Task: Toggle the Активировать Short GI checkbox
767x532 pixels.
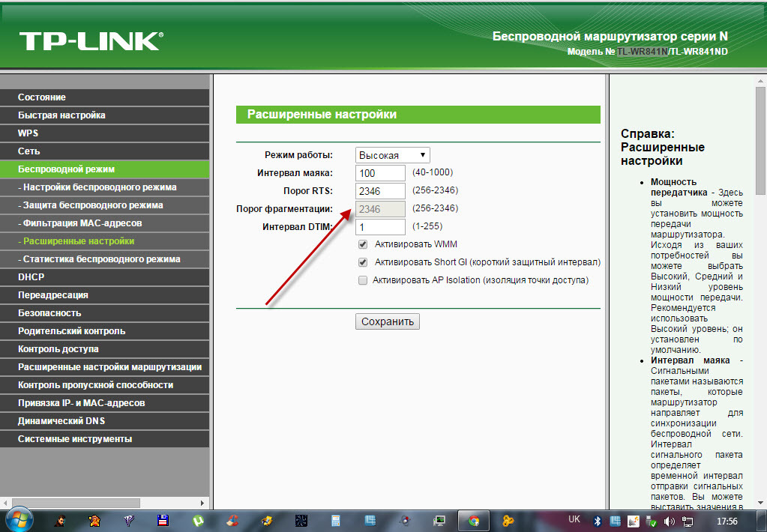Action: [363, 262]
